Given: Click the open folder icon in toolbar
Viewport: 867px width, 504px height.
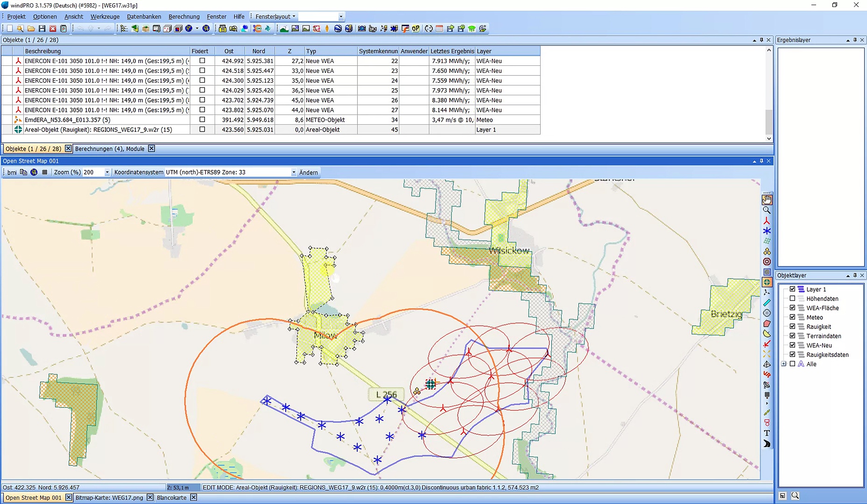Looking at the screenshot, I should [31, 28].
